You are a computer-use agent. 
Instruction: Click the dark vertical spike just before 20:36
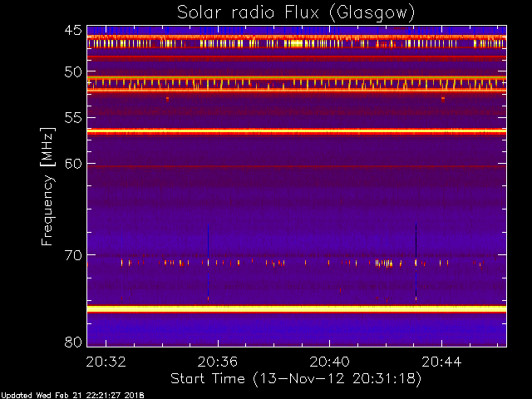[x=208, y=261]
